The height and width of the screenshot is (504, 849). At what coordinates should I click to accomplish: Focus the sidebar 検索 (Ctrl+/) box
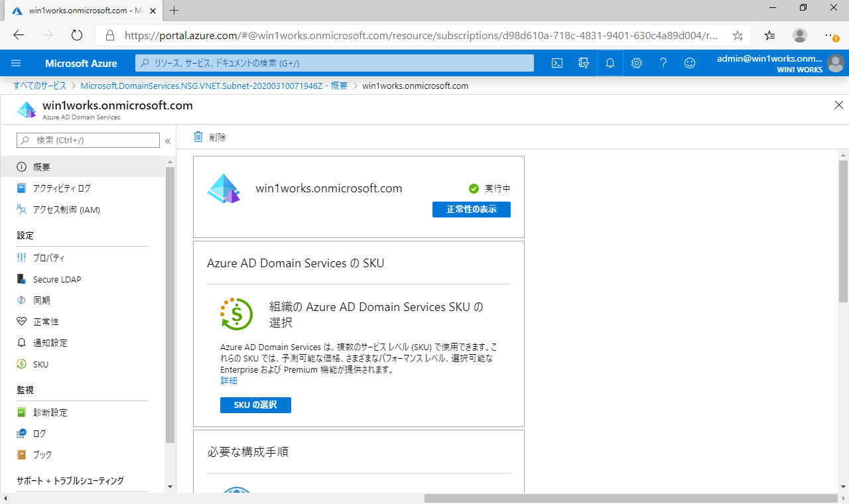tap(88, 140)
